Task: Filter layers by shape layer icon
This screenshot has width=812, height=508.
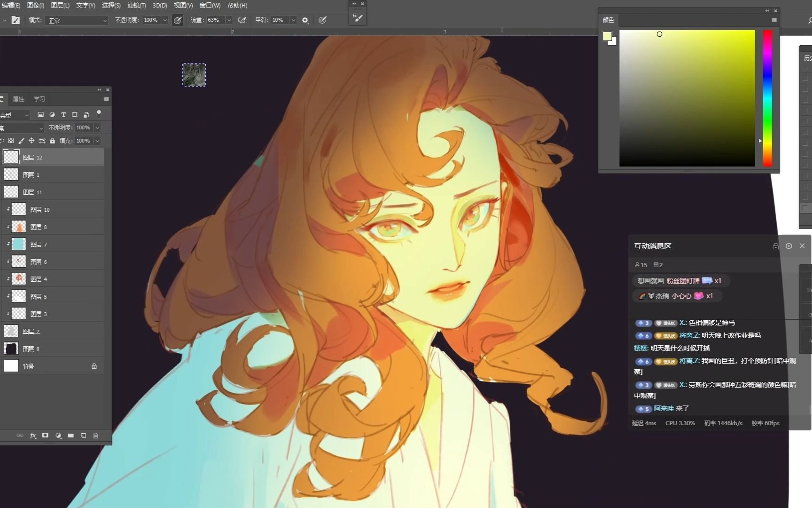Action: point(75,114)
